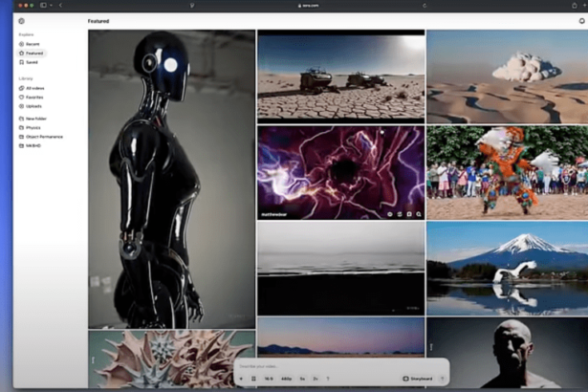Open the black robot video thumbnail
This screenshot has height=392, width=588.
pyautogui.click(x=172, y=179)
